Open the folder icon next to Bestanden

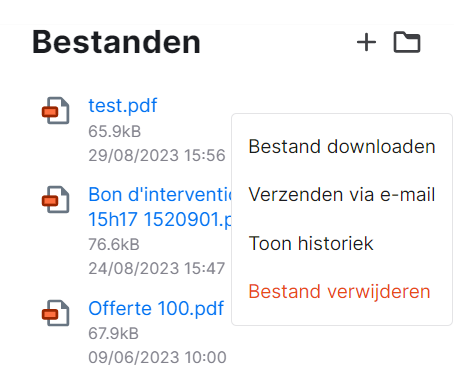point(407,42)
